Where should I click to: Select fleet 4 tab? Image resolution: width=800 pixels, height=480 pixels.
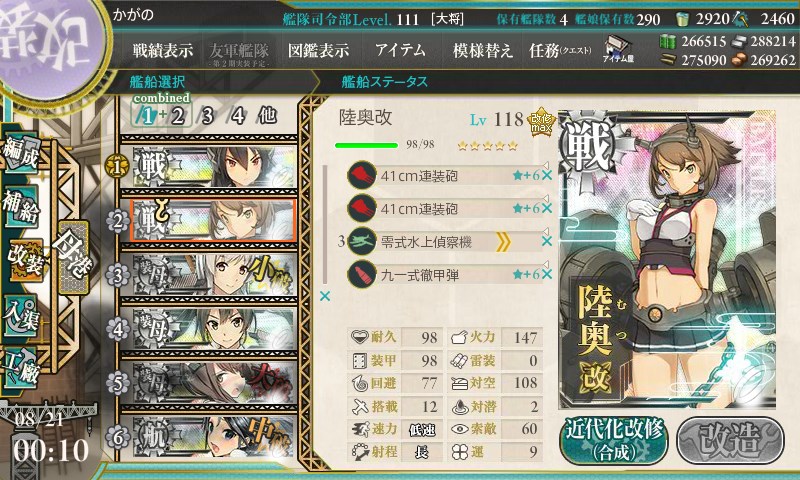(238, 116)
